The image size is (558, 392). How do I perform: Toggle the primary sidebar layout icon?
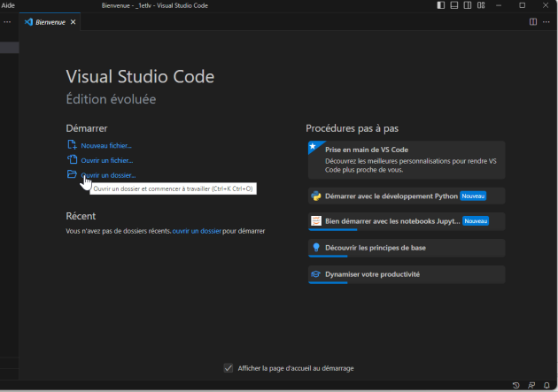pos(442,6)
